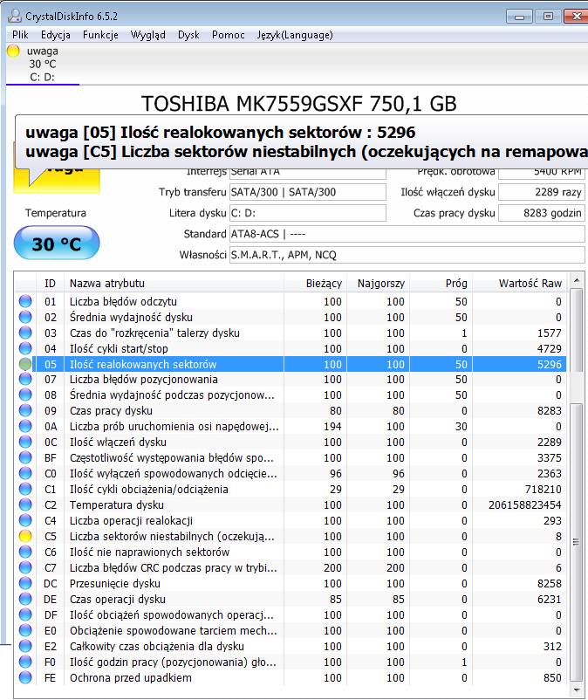Click the Ilość włączeń dysku 2289 razy field

click(542, 192)
